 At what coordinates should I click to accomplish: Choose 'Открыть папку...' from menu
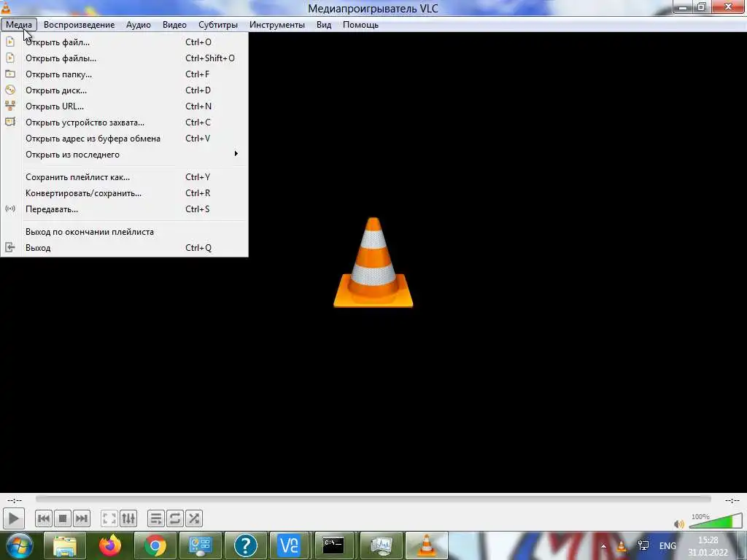pyautogui.click(x=124, y=74)
